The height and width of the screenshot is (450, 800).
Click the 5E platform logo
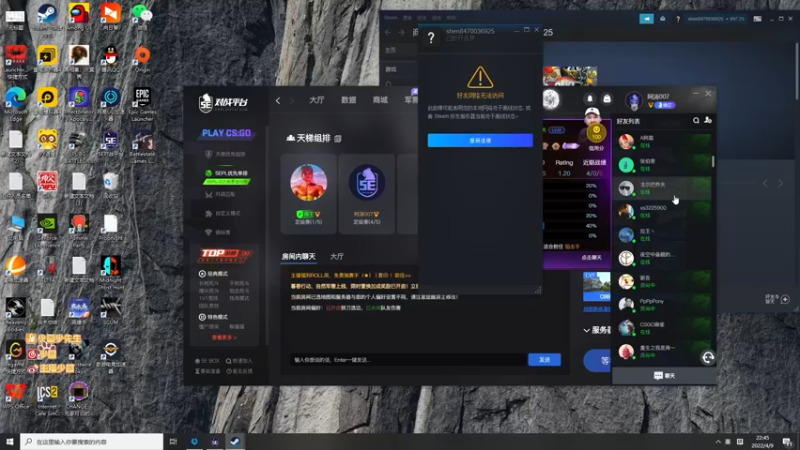click(x=223, y=102)
